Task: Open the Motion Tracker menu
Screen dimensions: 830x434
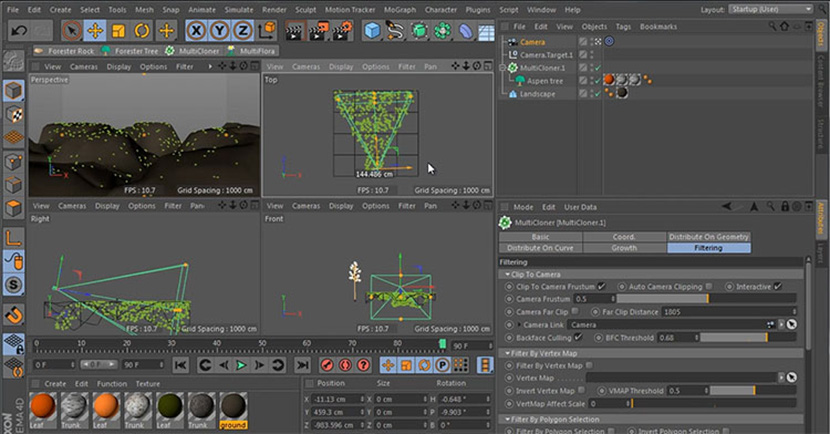Action: point(350,10)
